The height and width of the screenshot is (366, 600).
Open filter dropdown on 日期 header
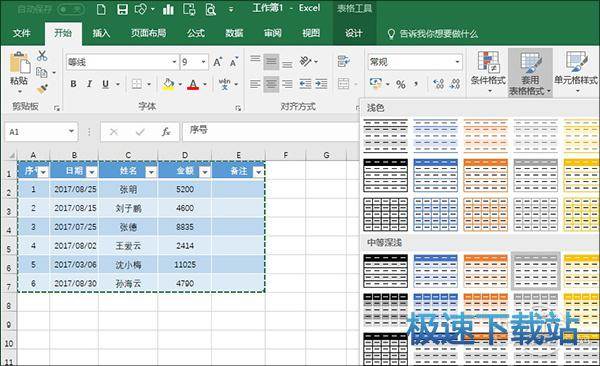91,172
